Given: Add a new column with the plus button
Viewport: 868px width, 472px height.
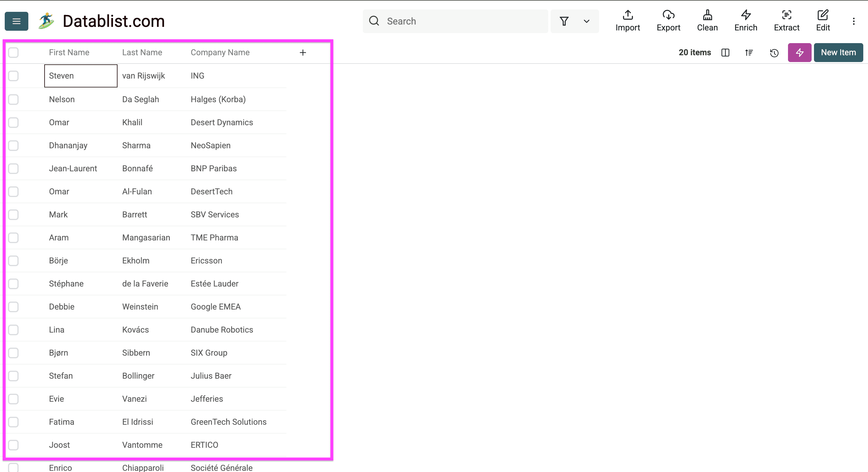Looking at the screenshot, I should pyautogui.click(x=303, y=53).
